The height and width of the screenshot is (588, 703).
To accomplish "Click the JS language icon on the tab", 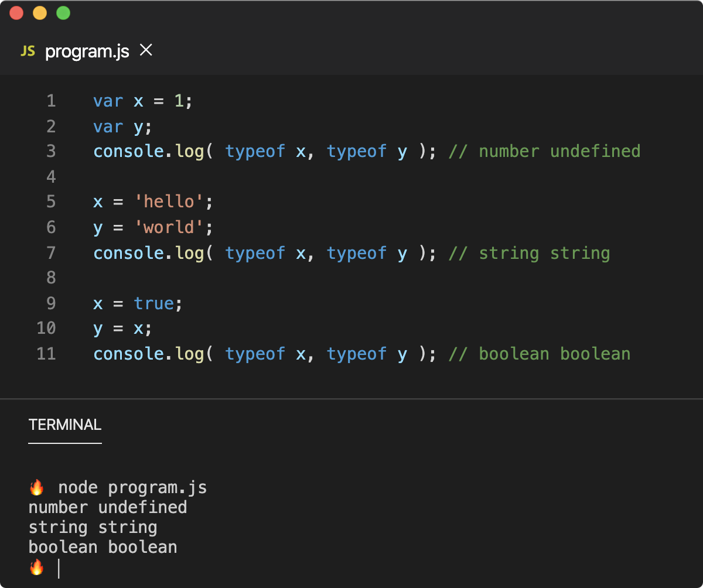I will click(x=28, y=51).
